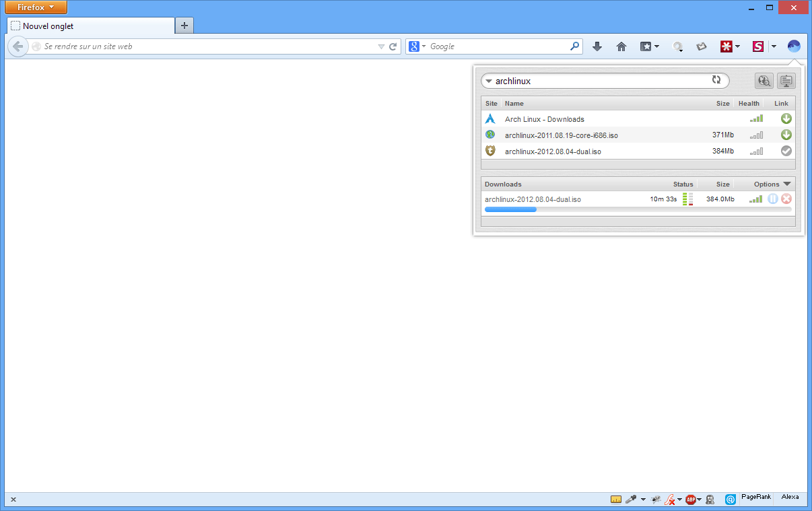
Task: Click the Ghostery ghost icon
Action: click(710, 500)
